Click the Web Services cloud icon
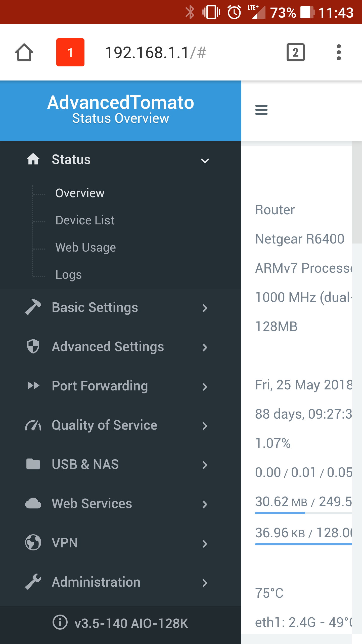The height and width of the screenshot is (644, 362). click(33, 504)
